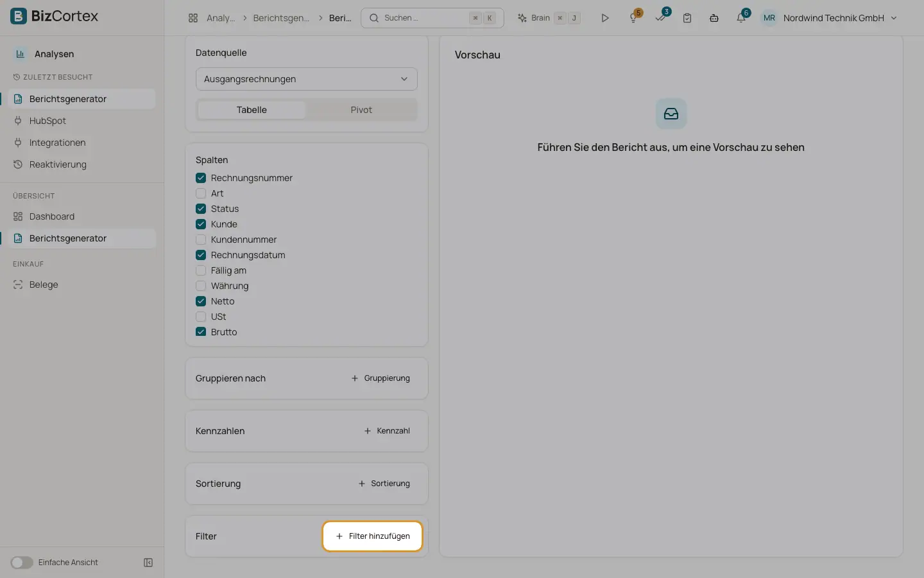This screenshot has width=924, height=578.
Task: Enable the Art column checkbox
Action: pos(201,193)
